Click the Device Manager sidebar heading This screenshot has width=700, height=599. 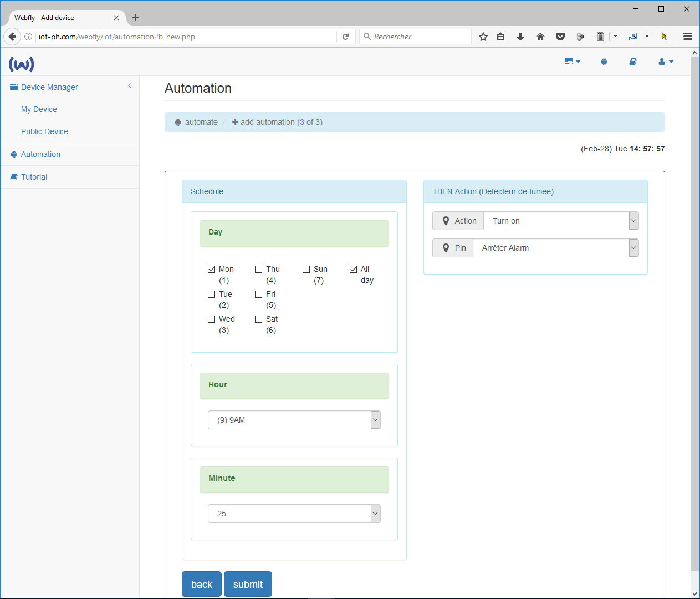44,87
